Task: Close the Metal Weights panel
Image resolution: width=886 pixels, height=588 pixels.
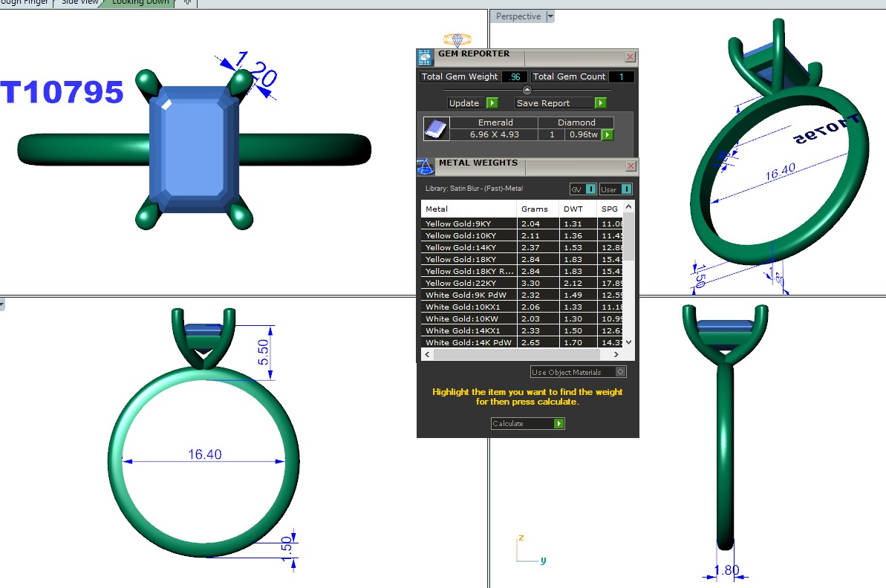Action: [631, 166]
